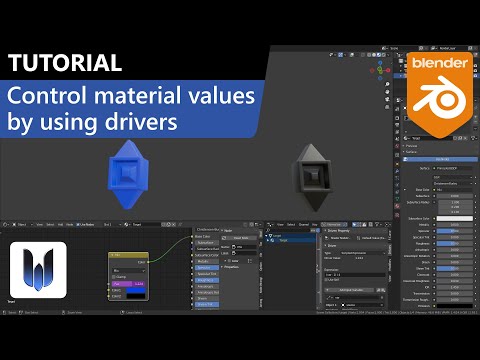Click the Mix node header
Viewport: 480px width, 360px height.
(128, 255)
